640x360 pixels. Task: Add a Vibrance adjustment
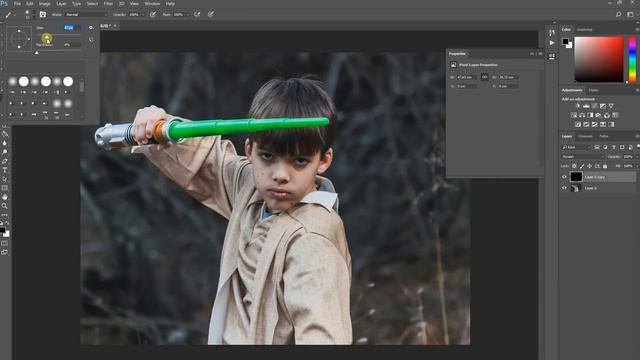611,106
